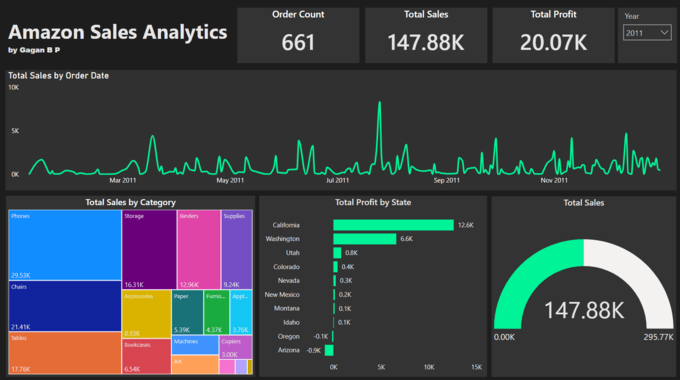Click the 29.53K value on Phones tile

point(20,275)
